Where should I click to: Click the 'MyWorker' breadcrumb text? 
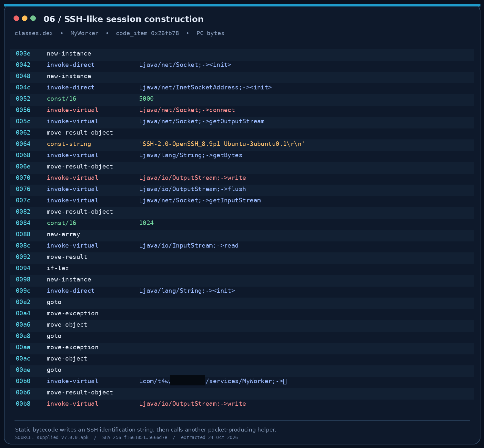coord(84,33)
